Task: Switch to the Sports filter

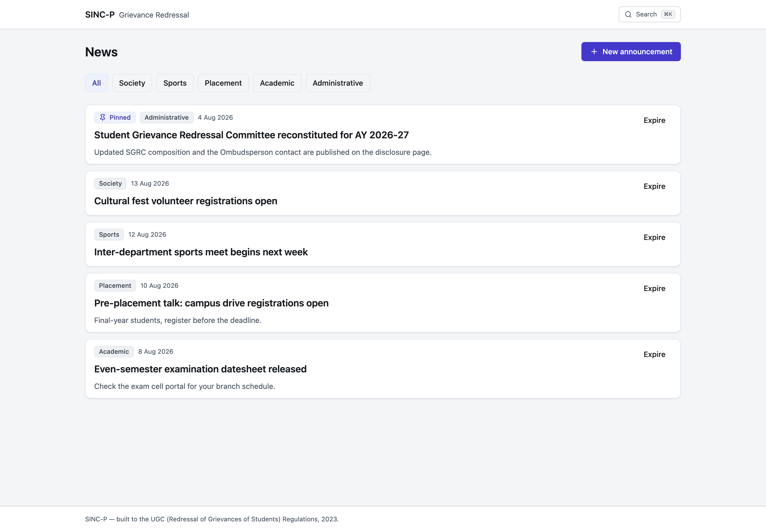Action: pyautogui.click(x=175, y=83)
